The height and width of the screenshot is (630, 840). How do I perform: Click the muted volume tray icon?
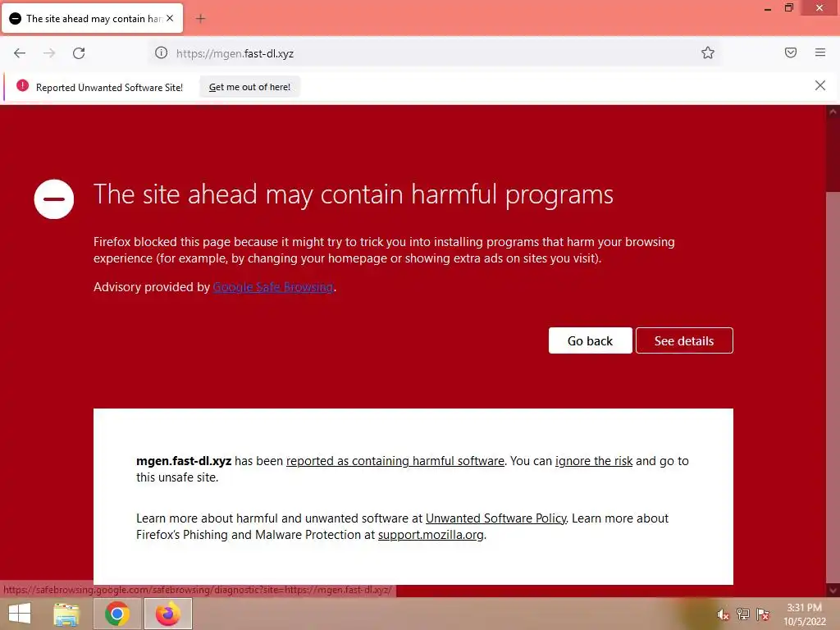pyautogui.click(x=723, y=614)
